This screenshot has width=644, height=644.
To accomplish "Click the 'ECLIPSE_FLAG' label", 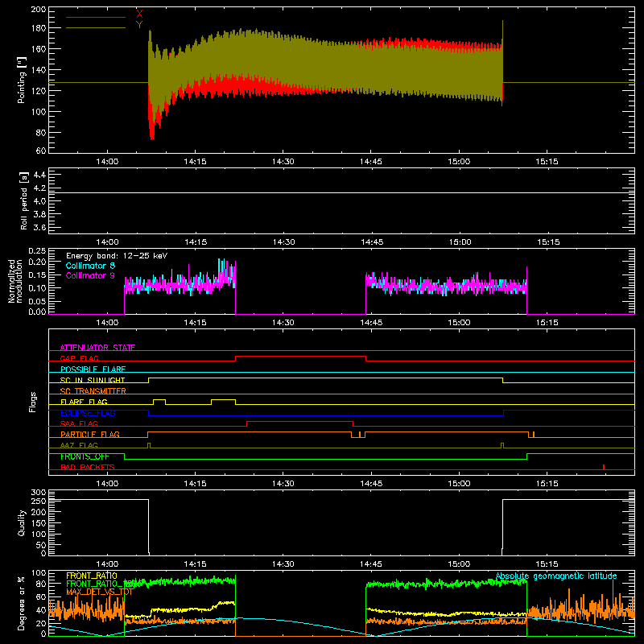I will coord(88,413).
